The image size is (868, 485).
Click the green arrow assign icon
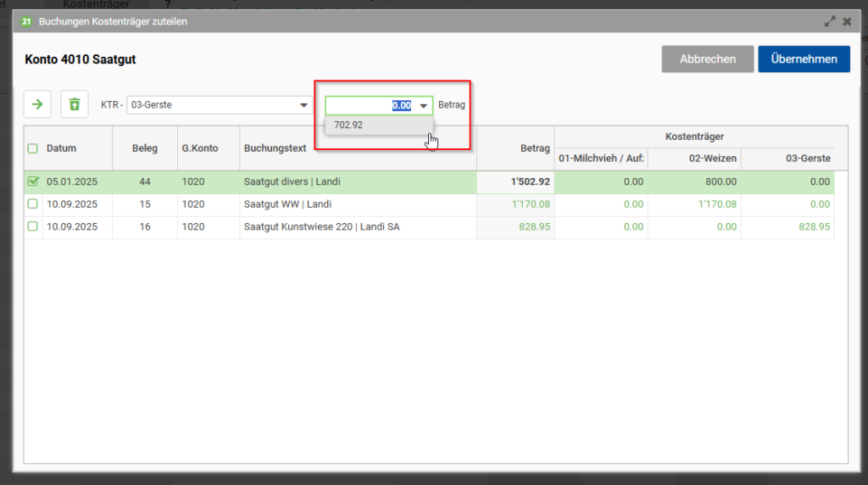coord(37,104)
